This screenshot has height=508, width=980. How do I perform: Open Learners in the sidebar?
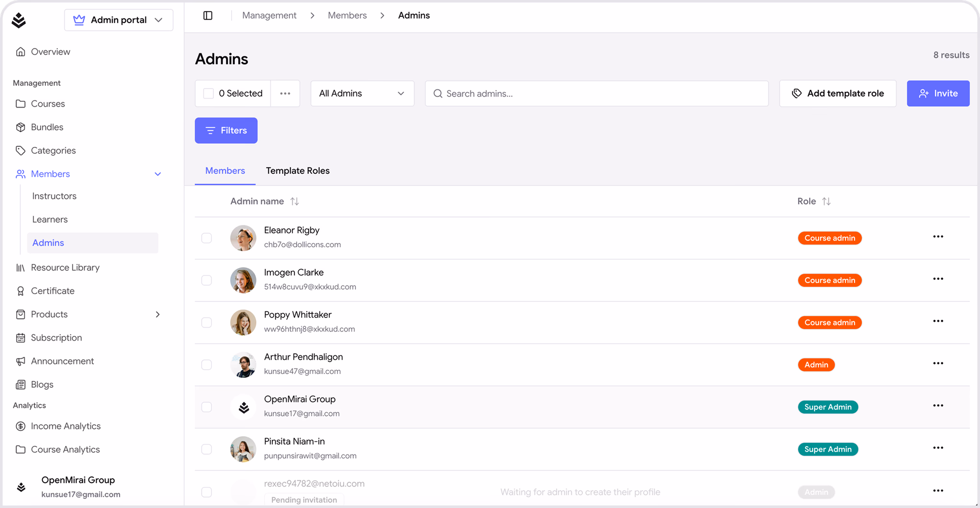click(50, 220)
